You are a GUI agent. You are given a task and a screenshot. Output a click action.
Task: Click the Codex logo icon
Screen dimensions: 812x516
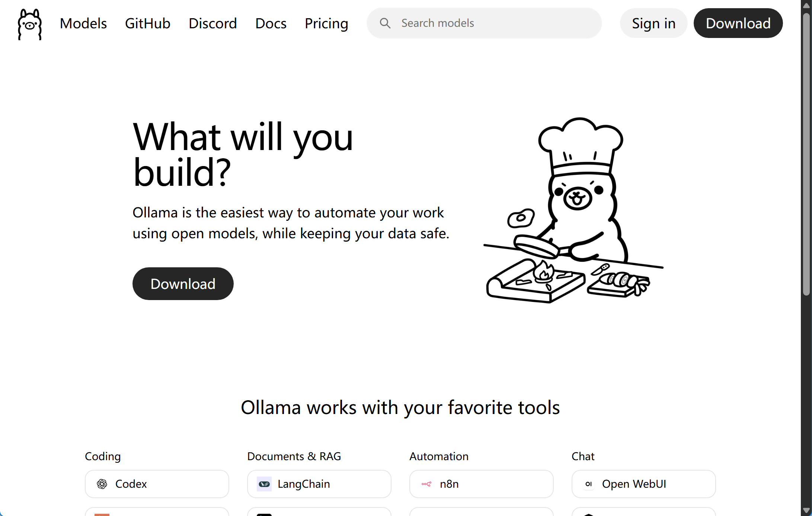click(102, 484)
